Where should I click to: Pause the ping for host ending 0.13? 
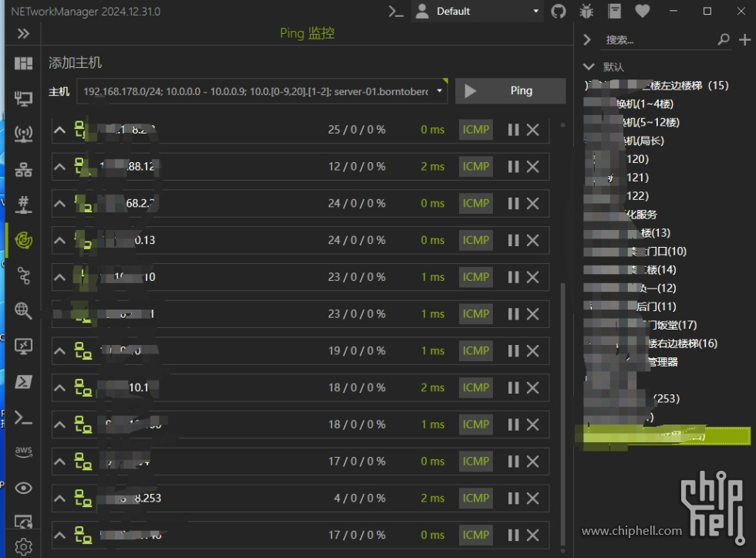(514, 240)
